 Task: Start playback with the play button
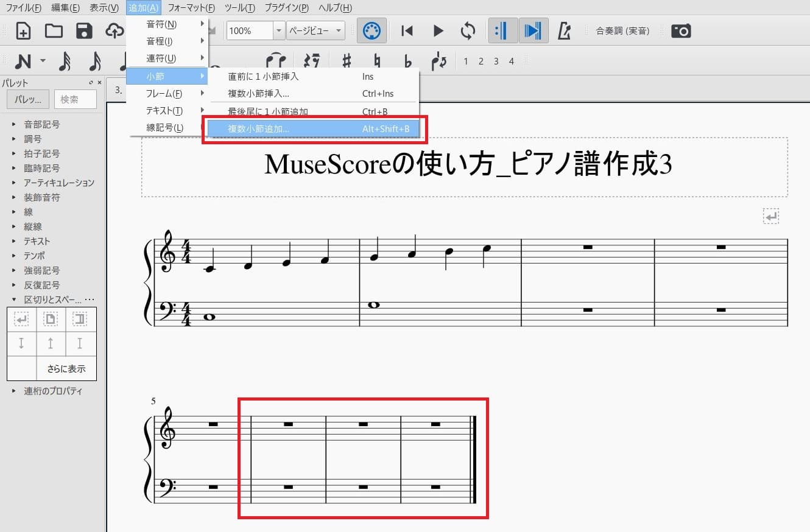coord(438,31)
